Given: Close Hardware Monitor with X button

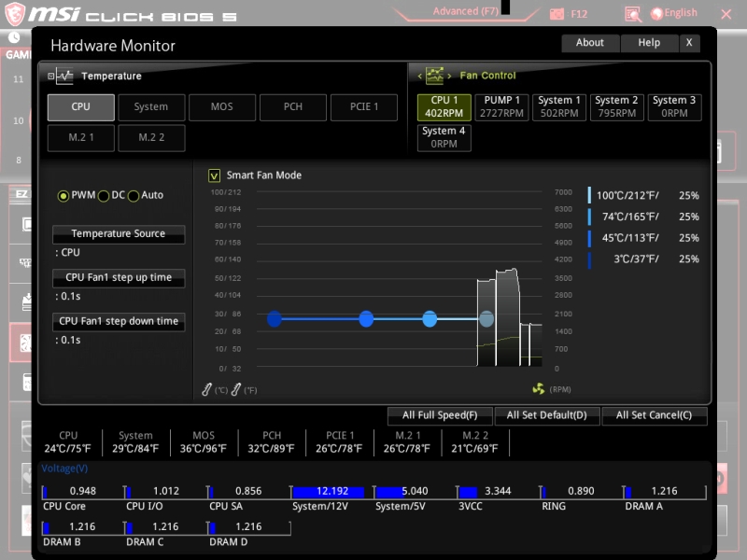Looking at the screenshot, I should [689, 43].
